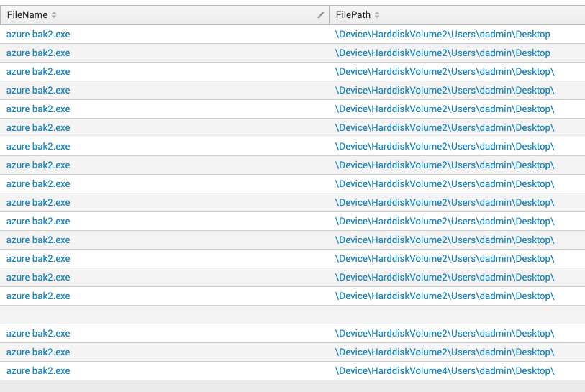Click the empty FilePath cell in the blank row

tap(457, 314)
